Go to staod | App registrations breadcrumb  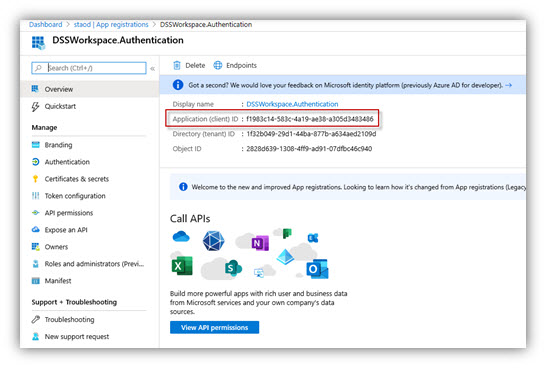point(111,24)
